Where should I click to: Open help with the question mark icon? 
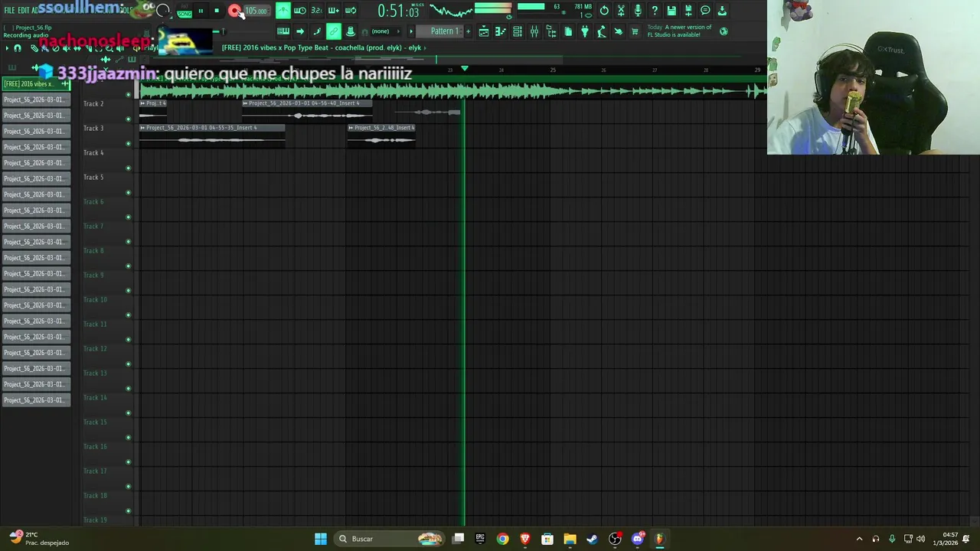655,11
